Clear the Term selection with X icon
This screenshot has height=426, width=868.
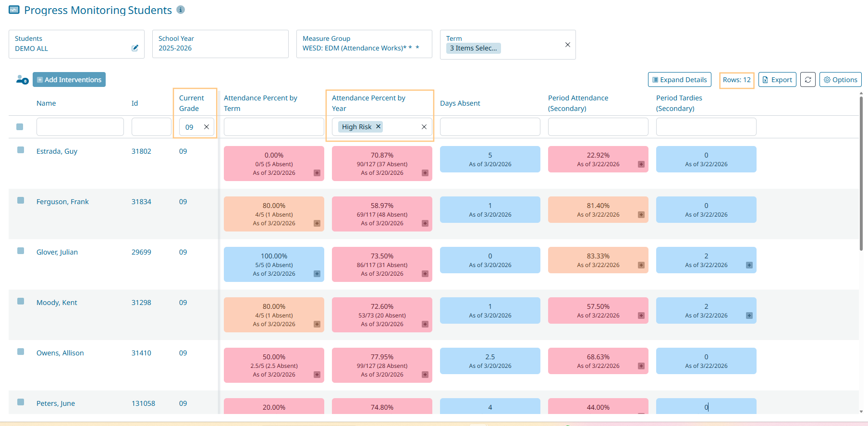(x=568, y=45)
